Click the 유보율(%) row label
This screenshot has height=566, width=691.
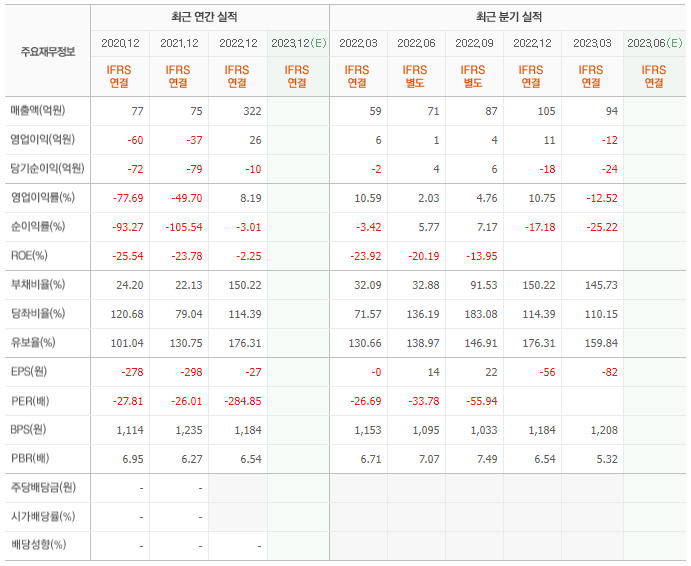(x=33, y=343)
